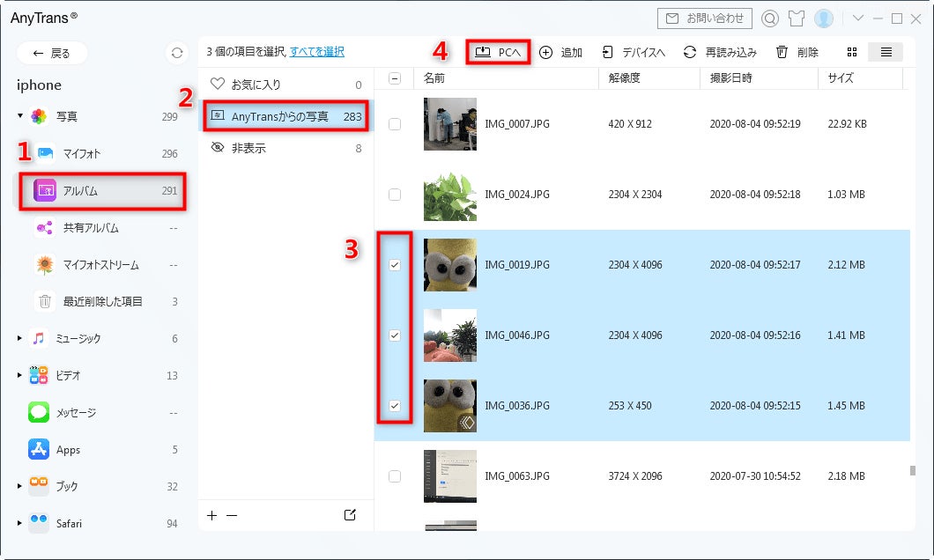Click the photo list vertical scrollbar handle
Image resolution: width=934 pixels, height=560 pixels.
click(x=912, y=471)
